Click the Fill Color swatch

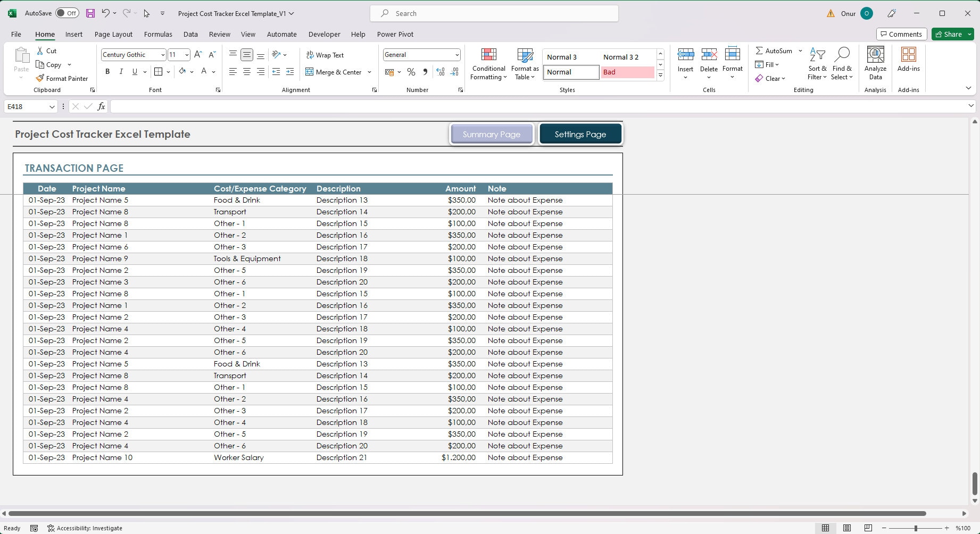[181, 71]
